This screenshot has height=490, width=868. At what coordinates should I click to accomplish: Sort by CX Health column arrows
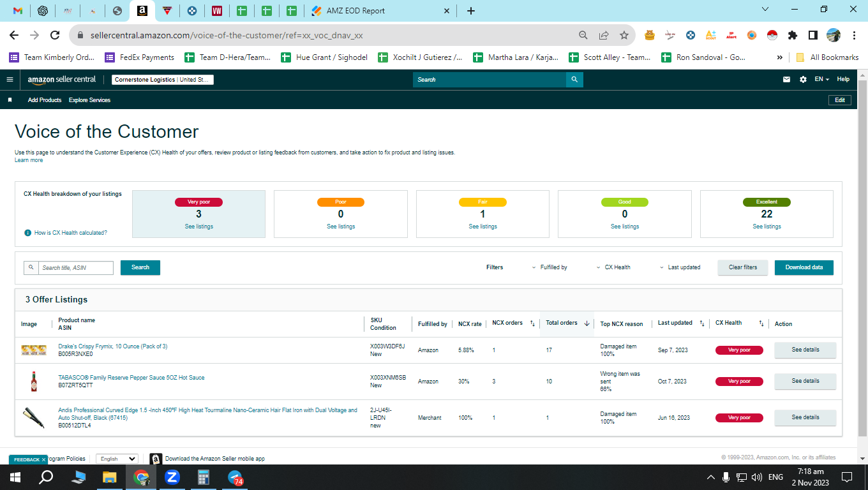coord(761,323)
